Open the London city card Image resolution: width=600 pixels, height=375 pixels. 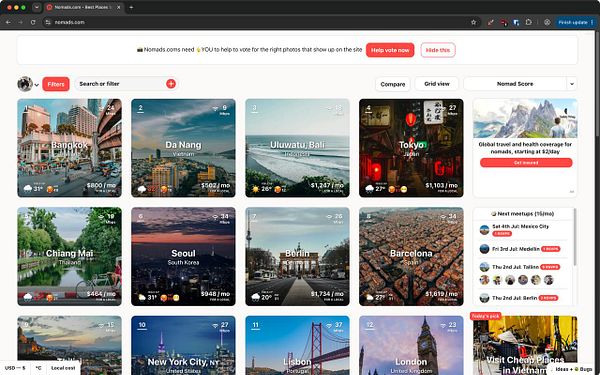click(x=411, y=345)
